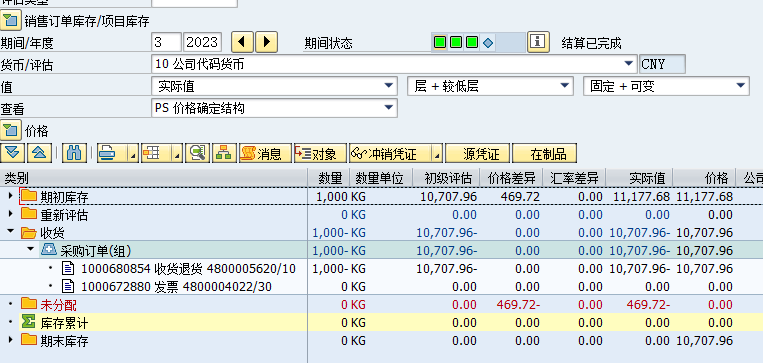This screenshot has width=763, height=363.
Task: Click the 初级评估 column header
Action: [446, 178]
